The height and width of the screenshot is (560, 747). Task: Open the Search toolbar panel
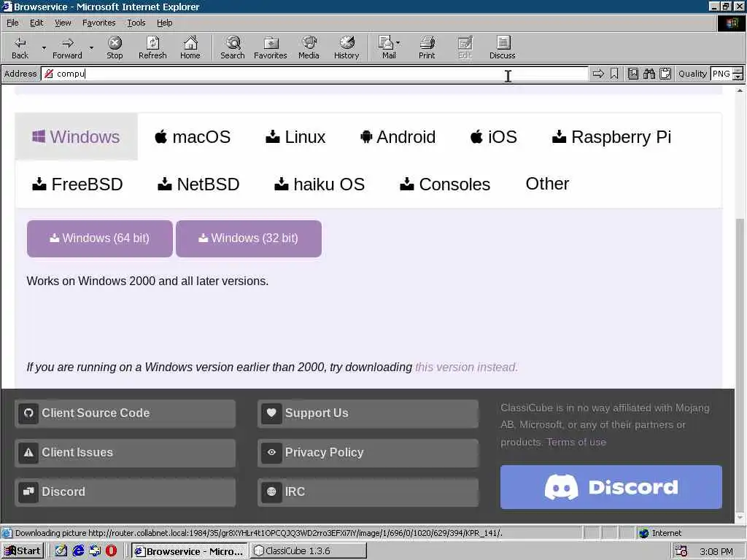pyautogui.click(x=233, y=47)
